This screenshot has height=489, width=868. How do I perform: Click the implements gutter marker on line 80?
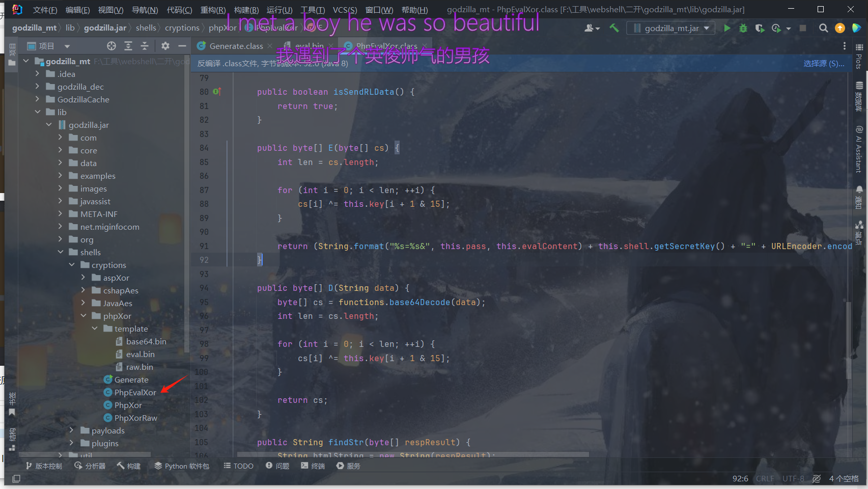coord(217,92)
